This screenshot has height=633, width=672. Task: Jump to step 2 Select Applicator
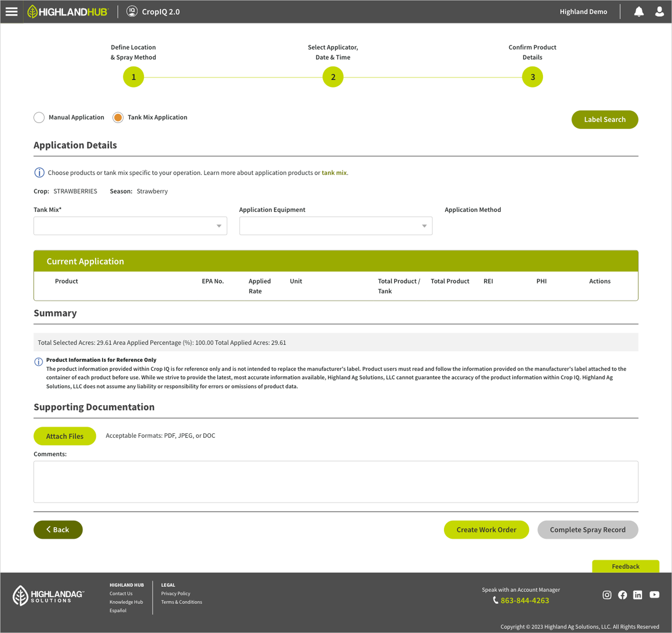pos(333,77)
